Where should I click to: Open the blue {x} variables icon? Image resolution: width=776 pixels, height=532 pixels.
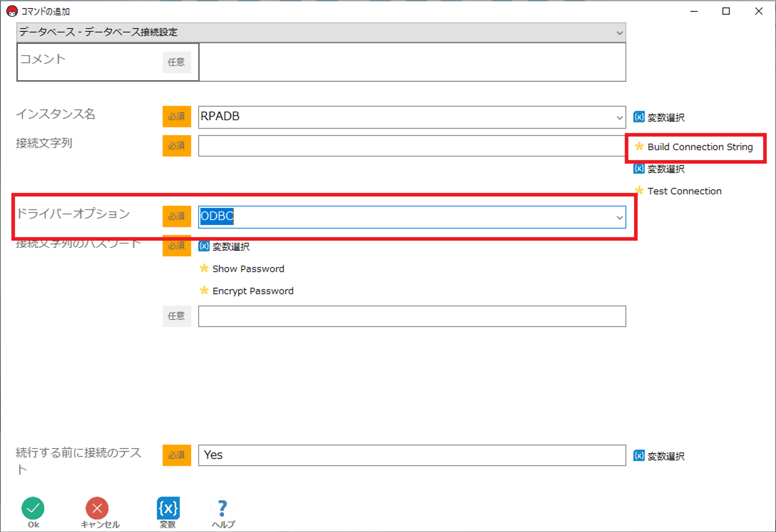tap(168, 508)
